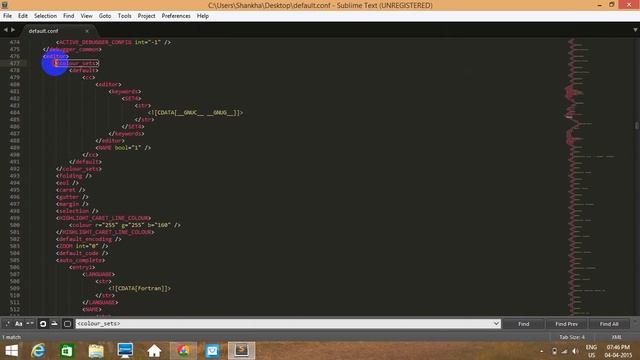Toggle highlight matches option in find bar

(x=67, y=324)
